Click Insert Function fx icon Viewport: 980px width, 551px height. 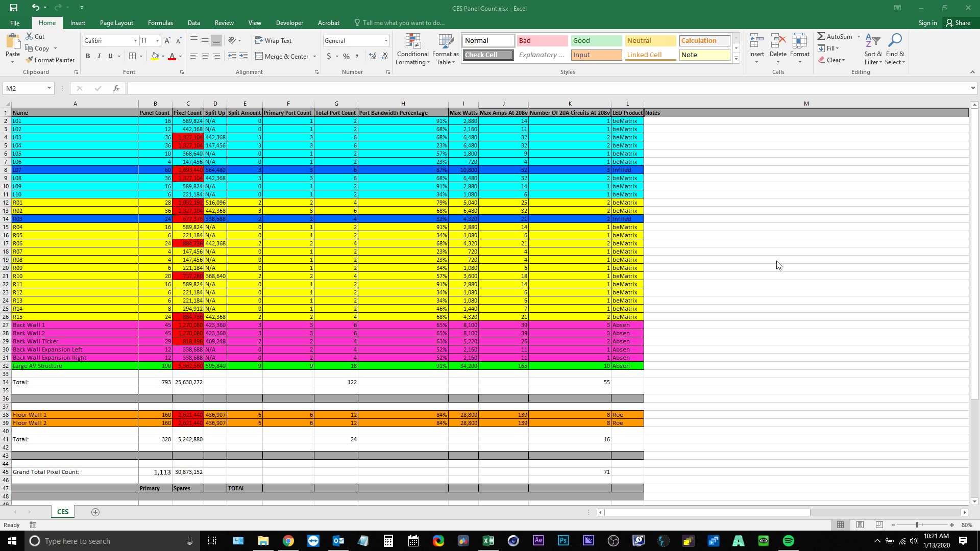116,88
